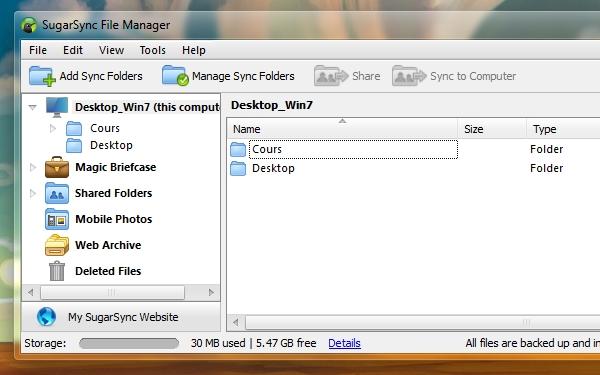Click the Cours folder icon in file list

[x=238, y=150]
